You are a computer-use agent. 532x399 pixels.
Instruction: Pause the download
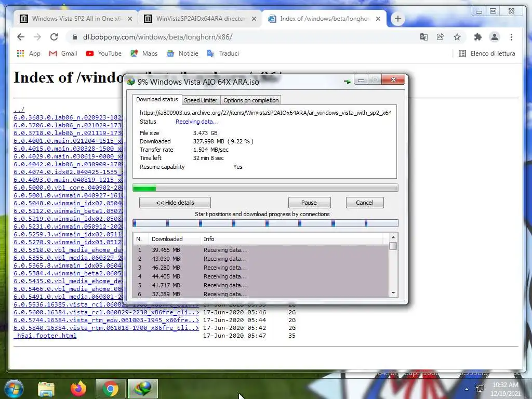click(309, 203)
